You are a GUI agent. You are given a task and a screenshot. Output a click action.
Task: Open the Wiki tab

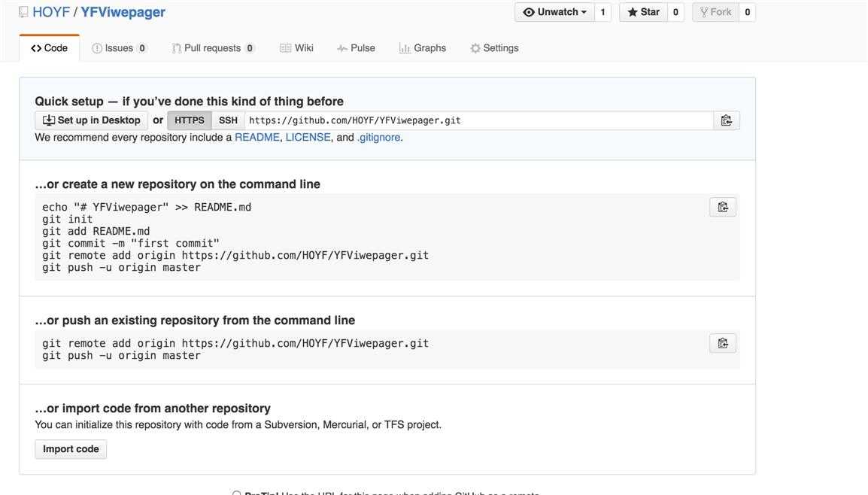(x=296, y=48)
